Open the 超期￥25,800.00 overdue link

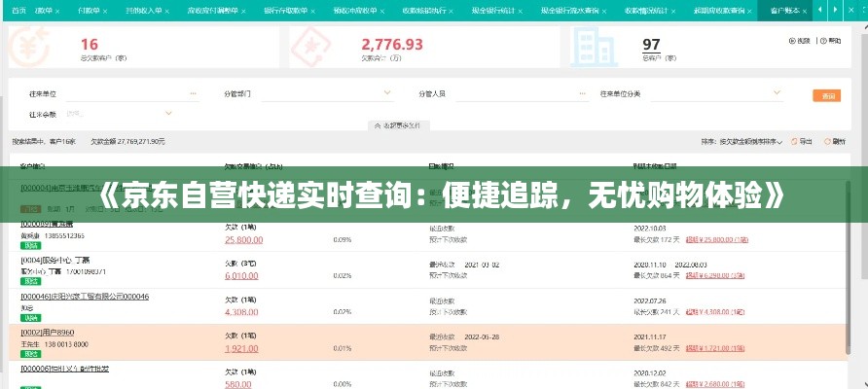click(x=717, y=239)
